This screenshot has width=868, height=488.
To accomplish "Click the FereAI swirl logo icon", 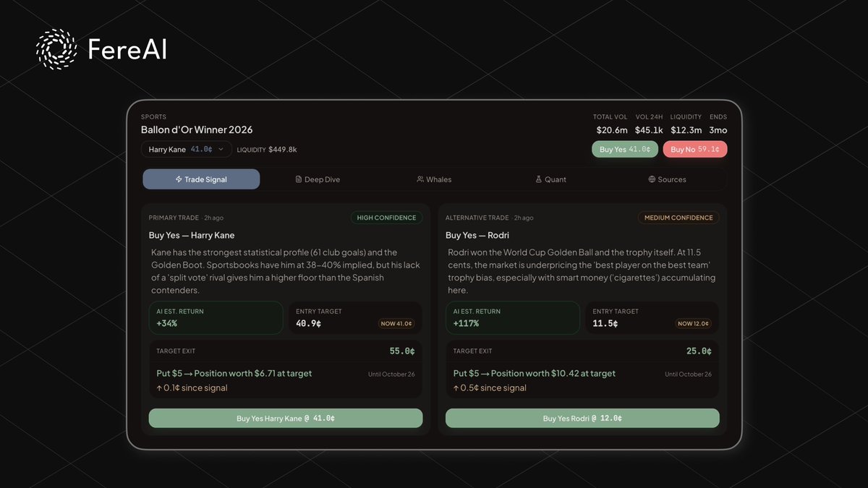I will click(x=56, y=49).
